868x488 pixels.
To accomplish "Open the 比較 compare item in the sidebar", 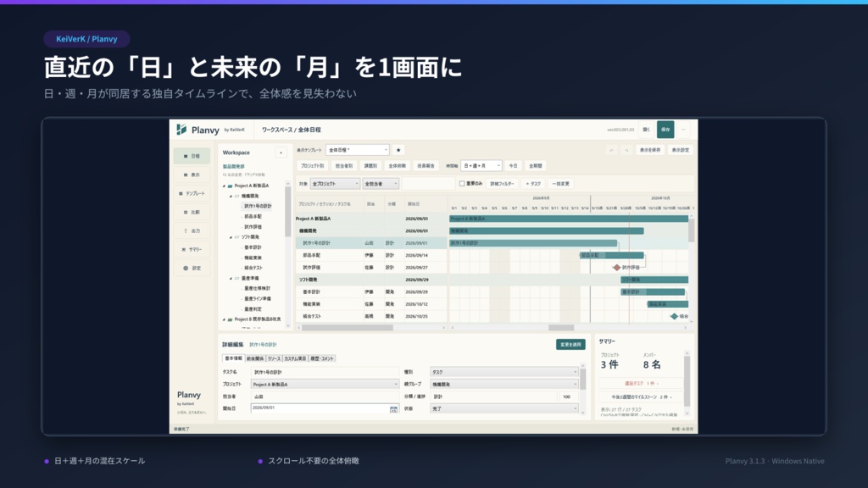I will 192,212.
